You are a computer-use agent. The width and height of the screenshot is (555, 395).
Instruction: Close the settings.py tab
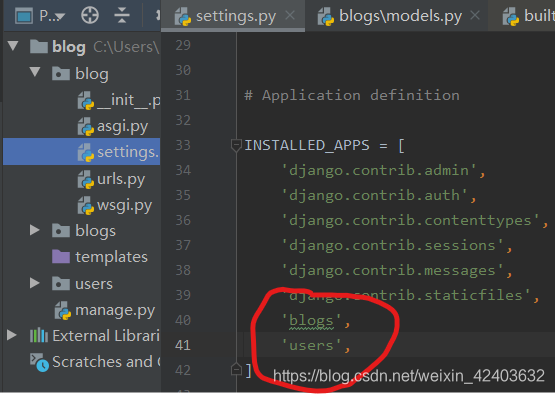click(290, 16)
